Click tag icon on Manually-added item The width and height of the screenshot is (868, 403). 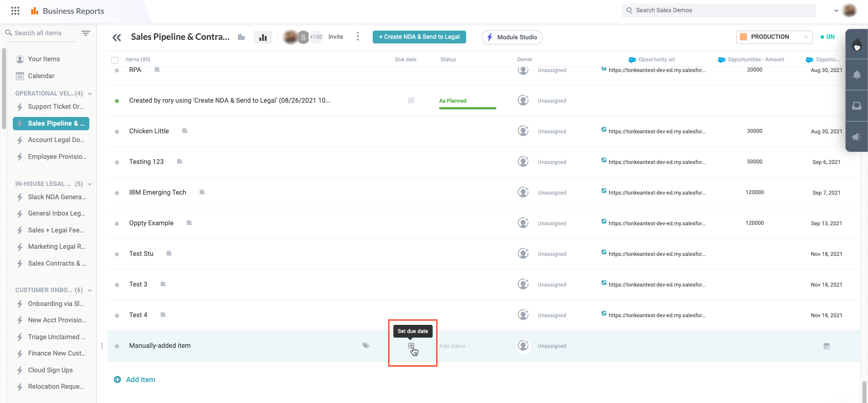coord(366,346)
